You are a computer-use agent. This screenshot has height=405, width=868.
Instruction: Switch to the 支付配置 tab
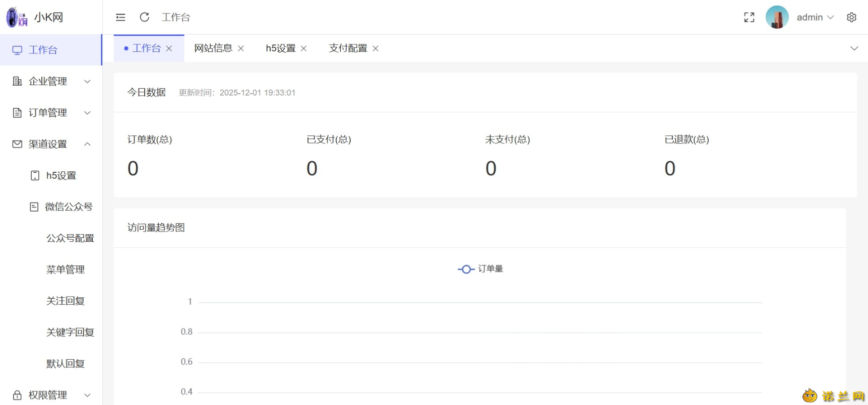click(x=348, y=48)
